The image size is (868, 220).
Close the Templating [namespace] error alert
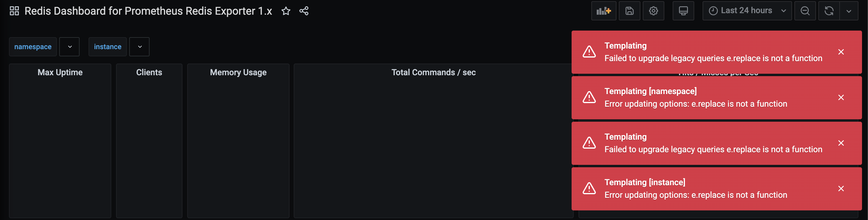(841, 97)
